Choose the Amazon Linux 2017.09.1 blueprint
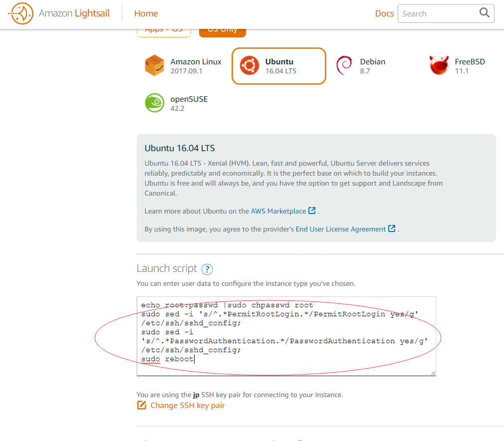Image resolution: width=504 pixels, height=441 pixels. pos(183,66)
